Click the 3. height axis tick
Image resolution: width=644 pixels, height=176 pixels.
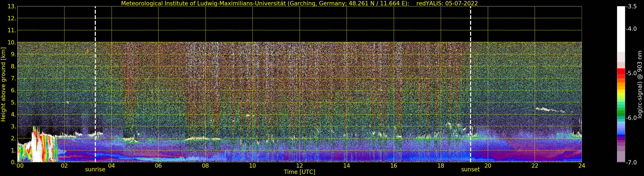pos(13,127)
